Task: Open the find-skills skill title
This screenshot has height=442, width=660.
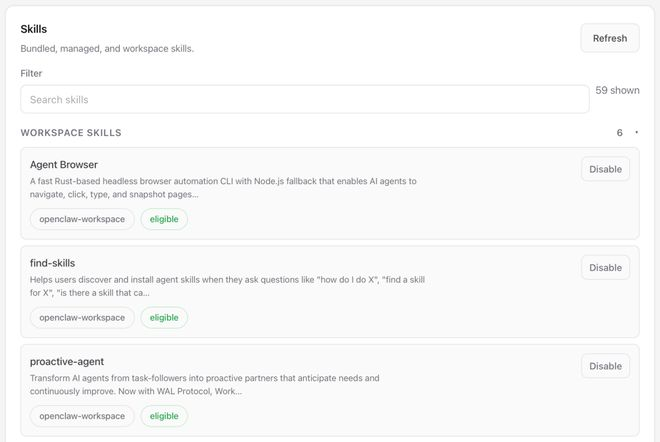Action: pyautogui.click(x=53, y=263)
